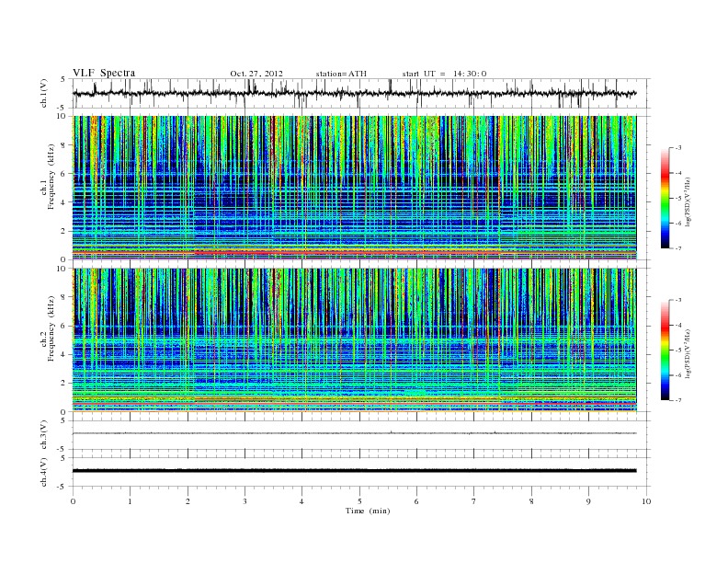This screenshot has height=563, width=728.
Task: Click the '-3' value on ch.2 colorbar
Action: coord(677,300)
